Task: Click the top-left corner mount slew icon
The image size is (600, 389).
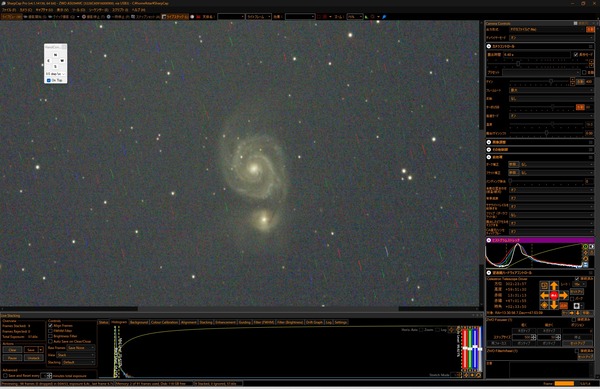Action: pyautogui.click(x=544, y=285)
